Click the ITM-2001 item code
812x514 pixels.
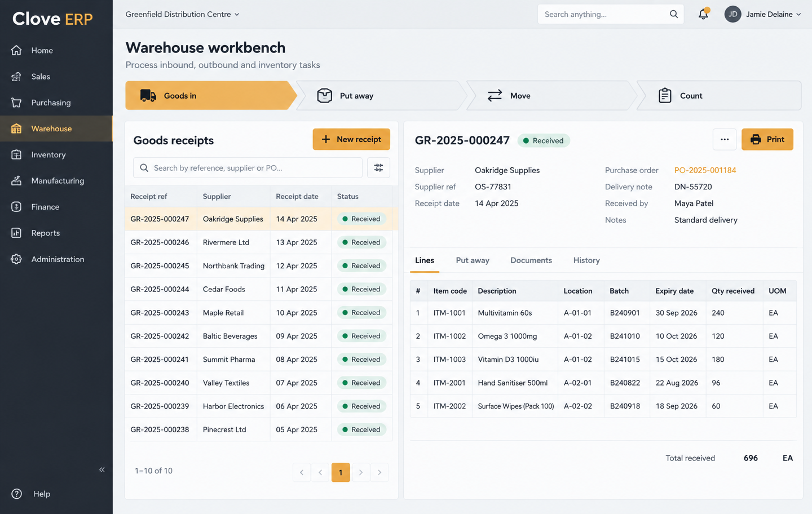coord(449,383)
